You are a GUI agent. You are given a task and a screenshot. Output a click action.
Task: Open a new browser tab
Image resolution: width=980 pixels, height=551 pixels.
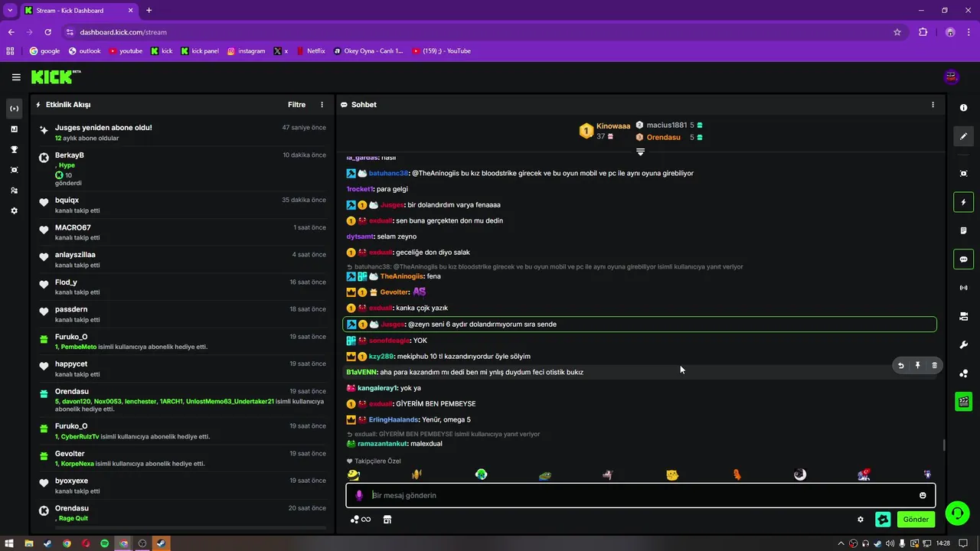(x=149, y=11)
